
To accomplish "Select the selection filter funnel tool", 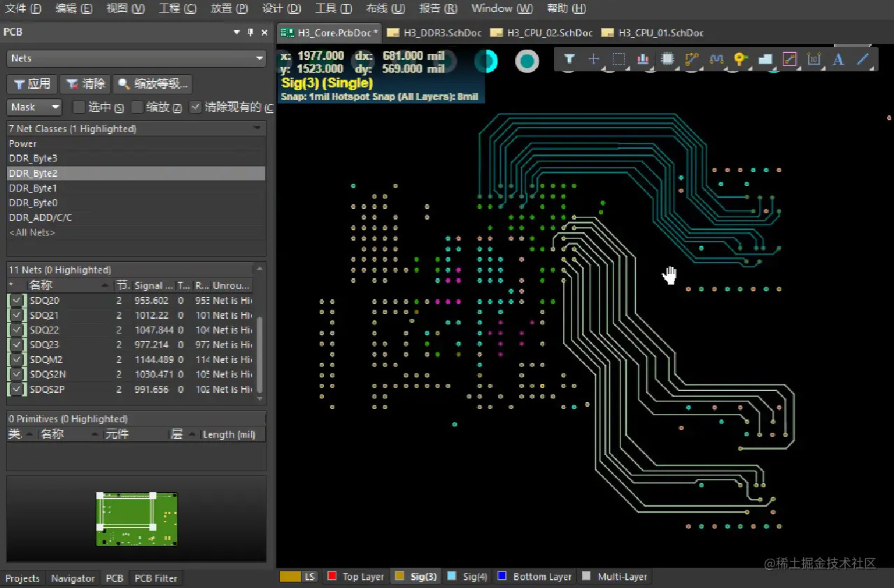I will coord(569,59).
